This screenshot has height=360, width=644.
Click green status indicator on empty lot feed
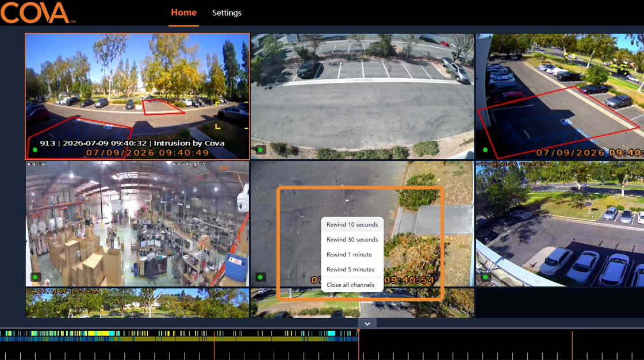pyautogui.click(x=260, y=150)
